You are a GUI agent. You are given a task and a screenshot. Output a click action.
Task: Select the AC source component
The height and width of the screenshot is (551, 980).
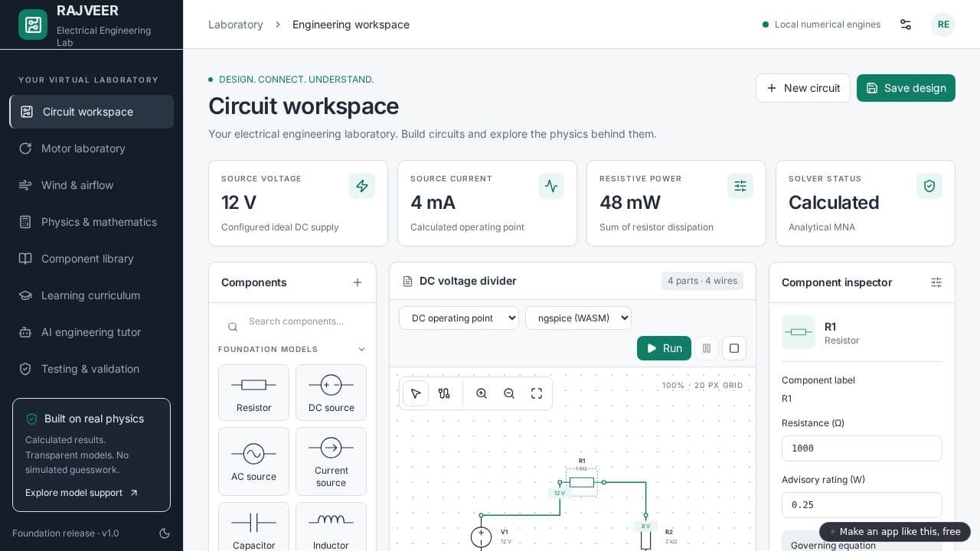[253, 461]
